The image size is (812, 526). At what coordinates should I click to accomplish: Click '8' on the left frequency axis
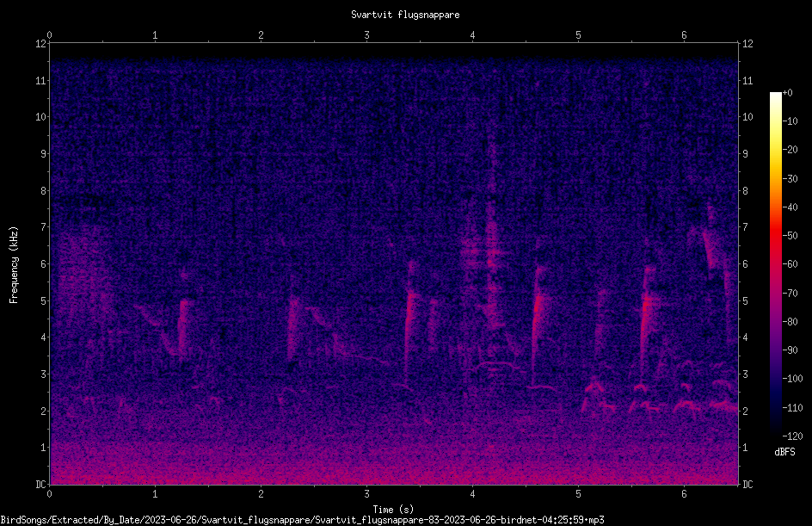tap(43, 191)
